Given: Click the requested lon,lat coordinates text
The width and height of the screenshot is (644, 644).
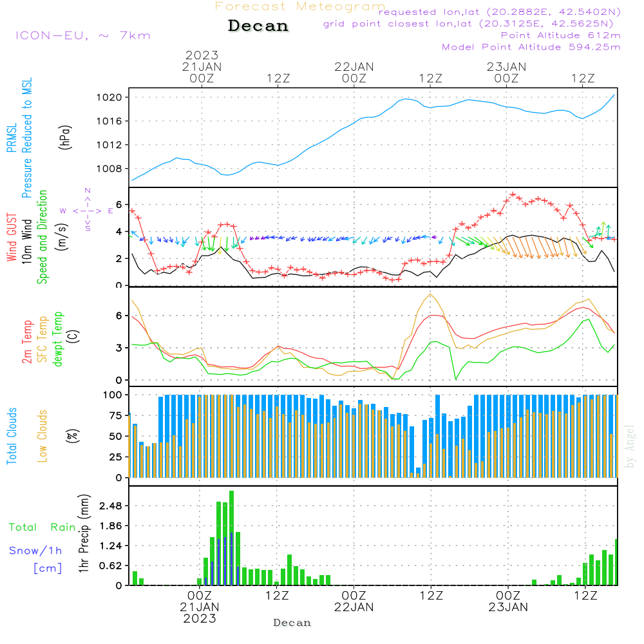Looking at the screenshot, I should tap(500, 12).
